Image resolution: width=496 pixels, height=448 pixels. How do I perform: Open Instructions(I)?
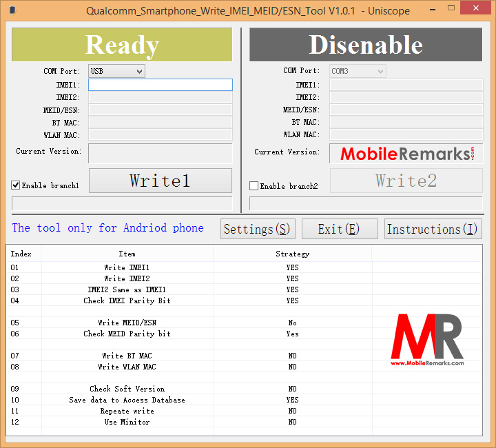click(433, 229)
